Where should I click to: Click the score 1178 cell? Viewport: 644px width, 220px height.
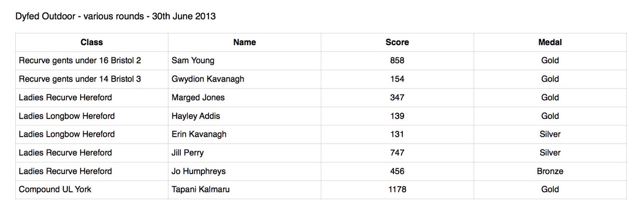coord(397,189)
